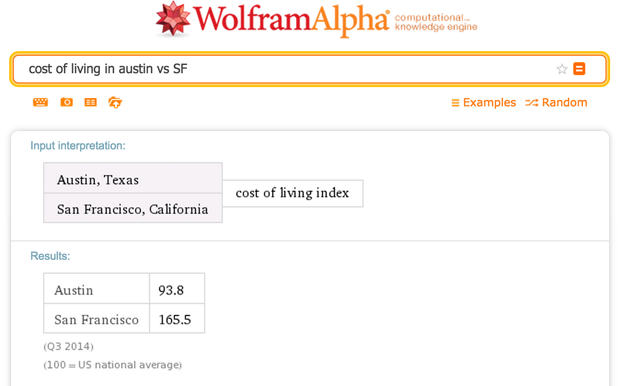Select the San Francisco, California cell
Viewport: 620px width, 386px height.
(x=133, y=208)
